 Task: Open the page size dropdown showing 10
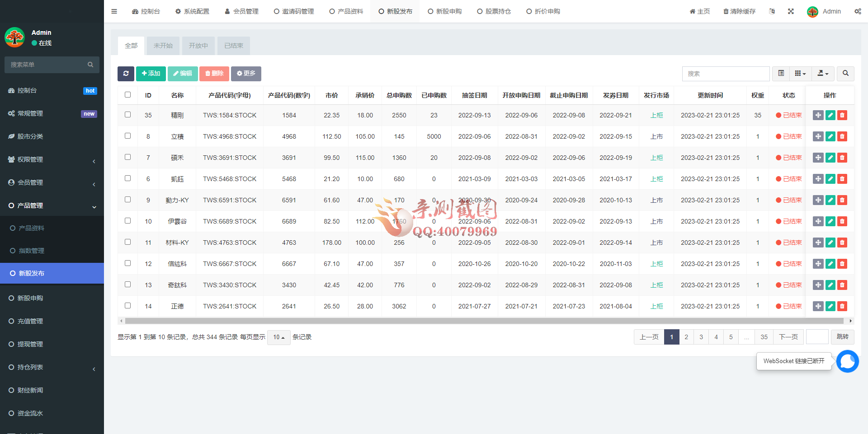click(x=278, y=337)
